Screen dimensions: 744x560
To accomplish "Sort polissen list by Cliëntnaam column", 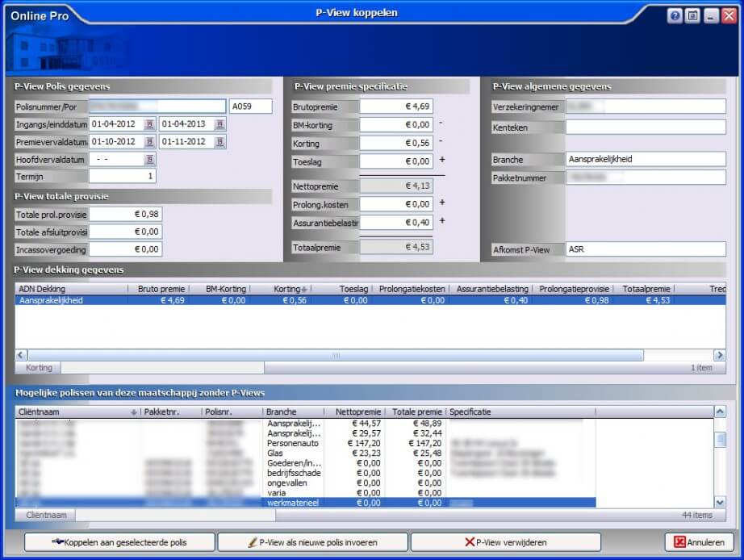I will tap(77, 412).
